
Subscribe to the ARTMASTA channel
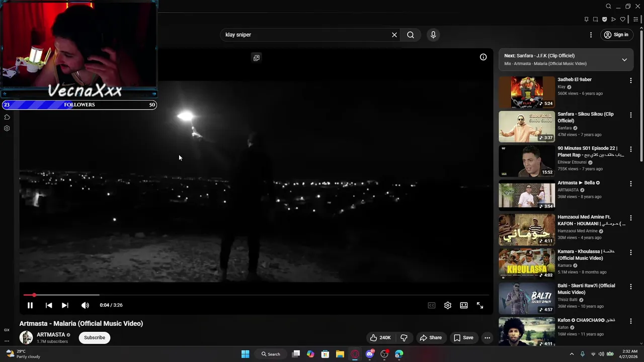95,338
